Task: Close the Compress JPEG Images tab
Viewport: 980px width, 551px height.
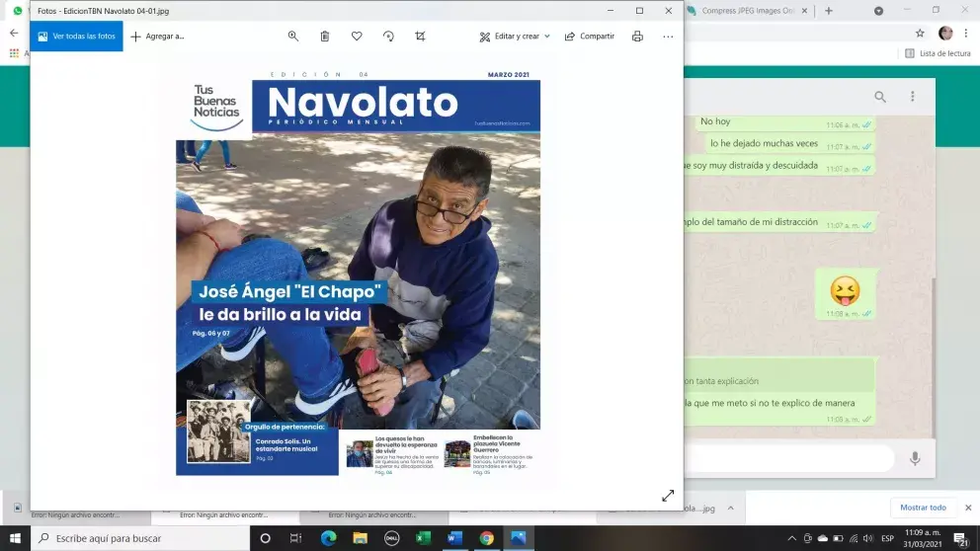Action: [x=804, y=11]
